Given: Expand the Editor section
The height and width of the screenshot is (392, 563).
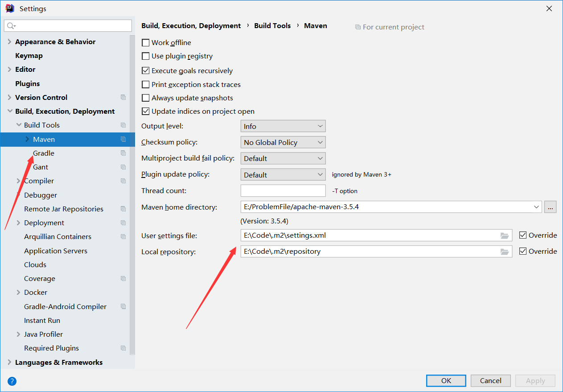Looking at the screenshot, I should pos(9,70).
